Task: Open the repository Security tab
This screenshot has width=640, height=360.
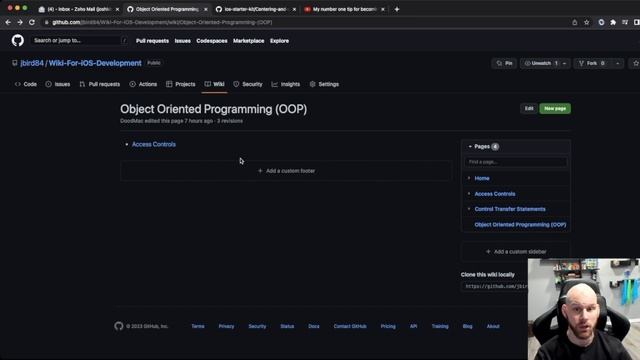Action: [x=248, y=84]
